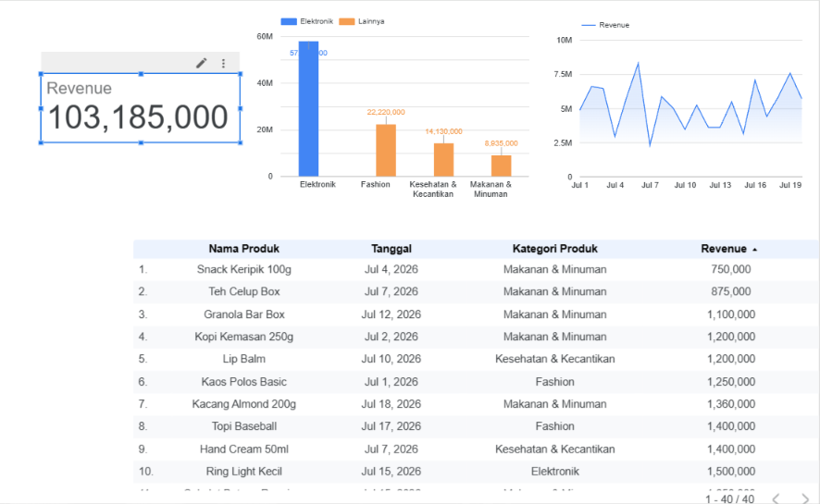Click the blue Elektronik legend swatch
This screenshot has width=820, height=504.
289,21
